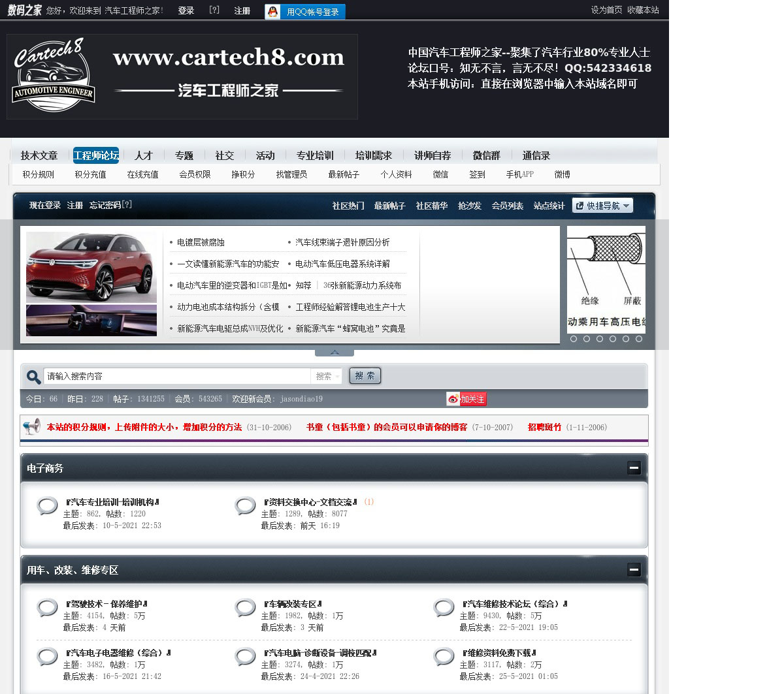
Task: Collapse the featured slideshow panel with up arrow
Action: 335,353
